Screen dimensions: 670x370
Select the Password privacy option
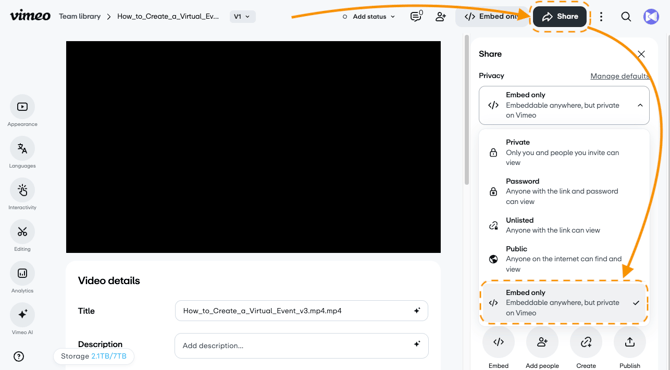[x=564, y=191]
